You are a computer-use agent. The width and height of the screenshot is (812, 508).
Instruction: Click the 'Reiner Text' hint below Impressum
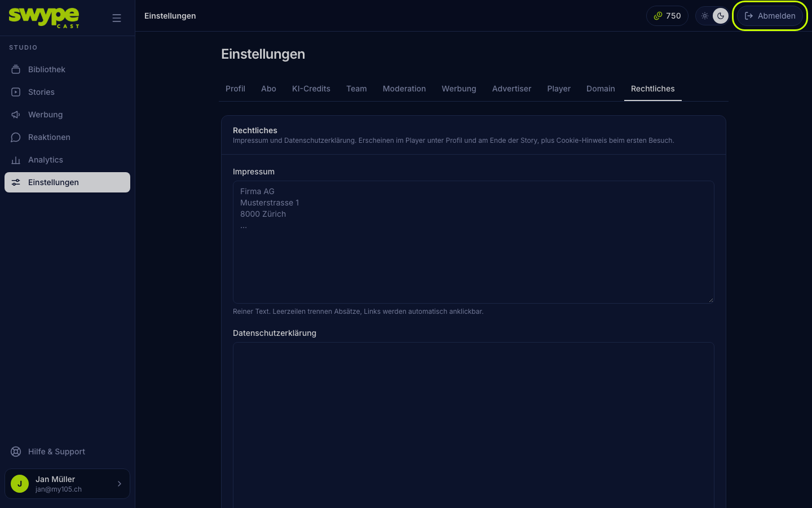358,312
